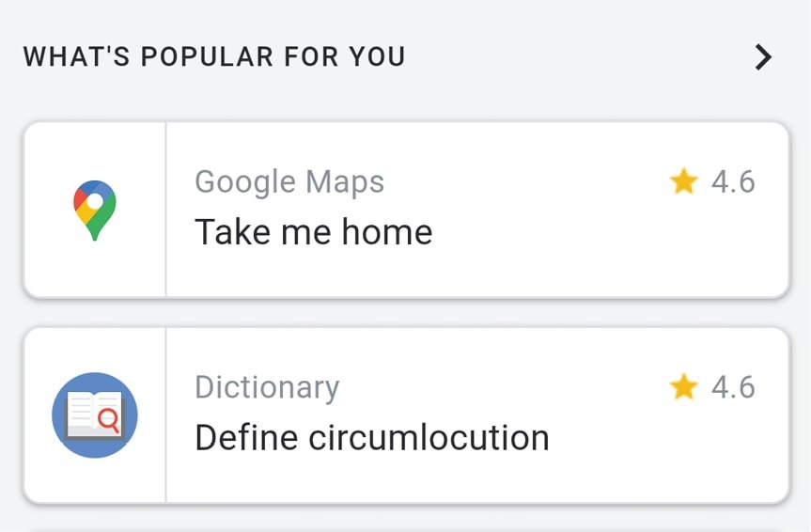The width and height of the screenshot is (811, 532).
Task: Expand the What's Popular For You section arrow
Action: tap(763, 57)
